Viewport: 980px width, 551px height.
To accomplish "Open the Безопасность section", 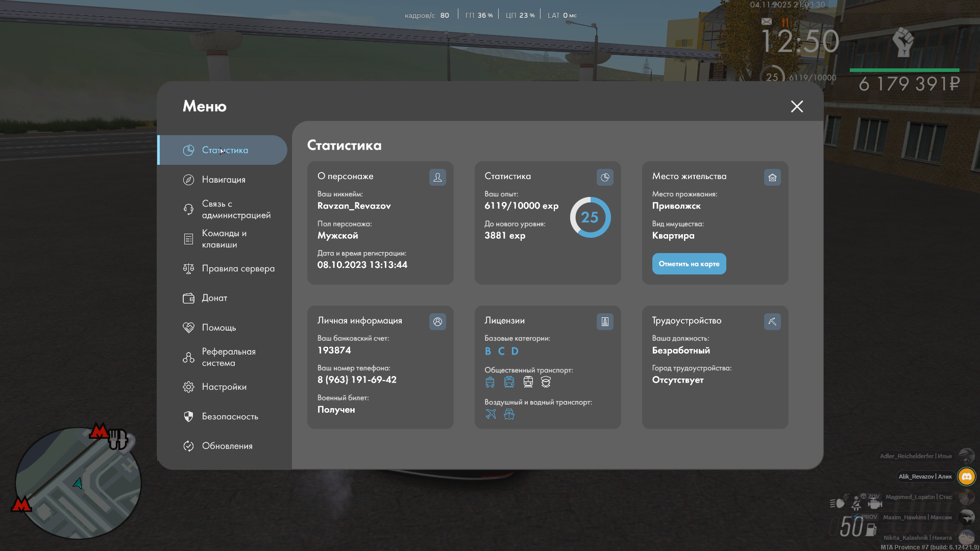I will tap(230, 416).
